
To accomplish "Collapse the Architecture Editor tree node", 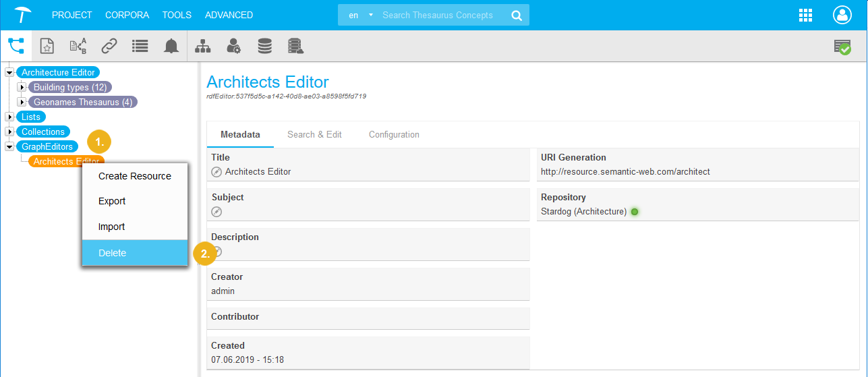I will pos(9,72).
